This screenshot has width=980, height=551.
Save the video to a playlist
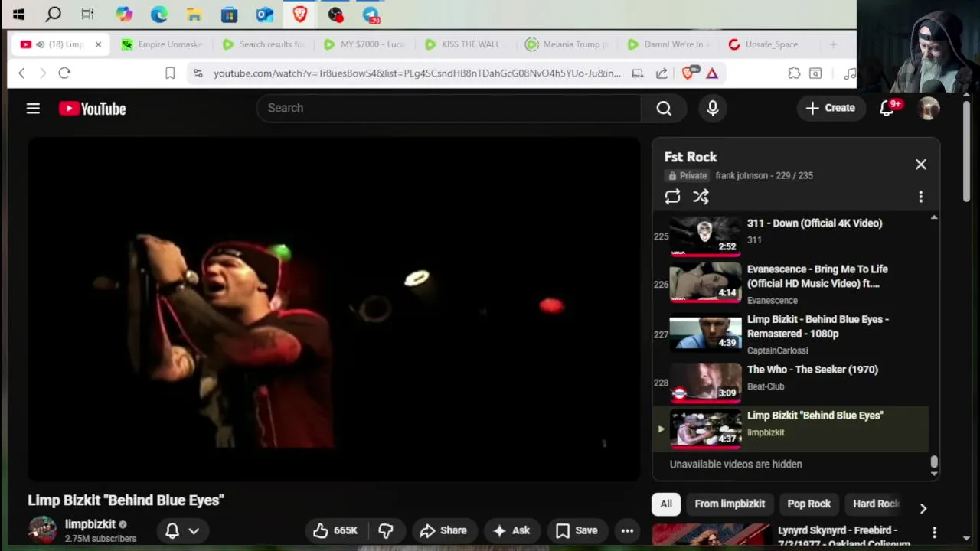tap(577, 530)
